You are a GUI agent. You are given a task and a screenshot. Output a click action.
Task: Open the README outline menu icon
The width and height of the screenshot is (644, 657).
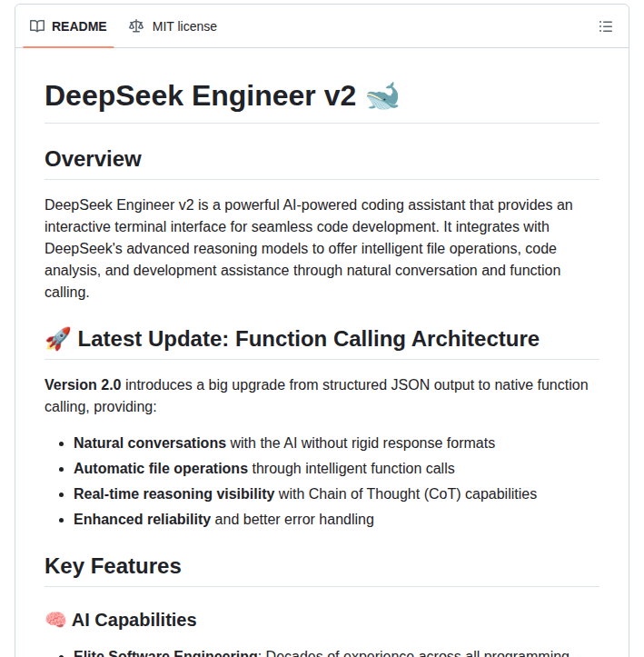(606, 26)
